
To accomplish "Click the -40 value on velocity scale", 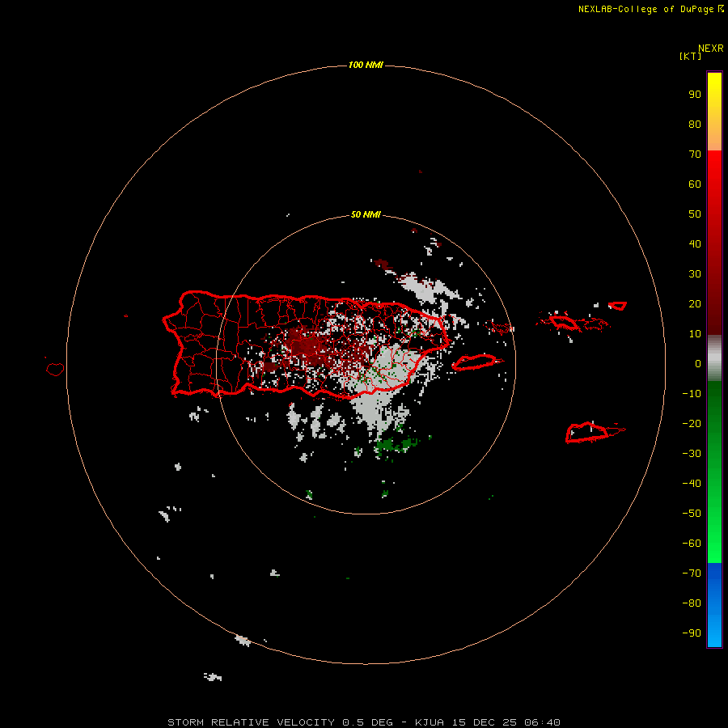I will (692, 484).
